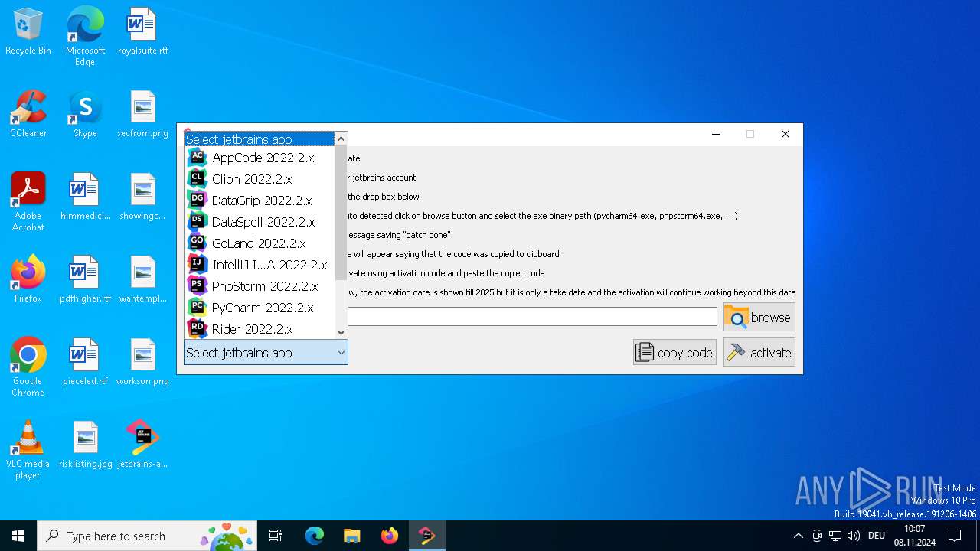Select pieceled.rtf desktop file
Viewport: 980px width, 551px height.
click(x=85, y=363)
